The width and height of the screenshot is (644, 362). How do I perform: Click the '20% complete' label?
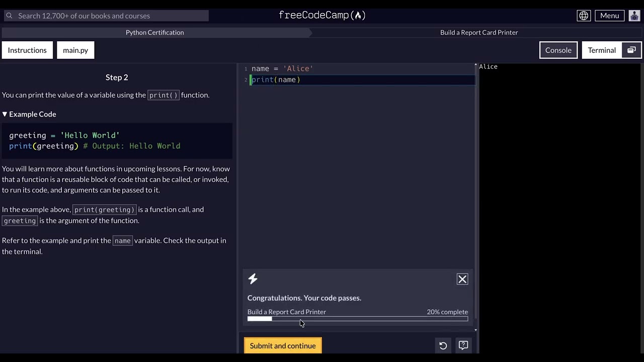point(447,312)
